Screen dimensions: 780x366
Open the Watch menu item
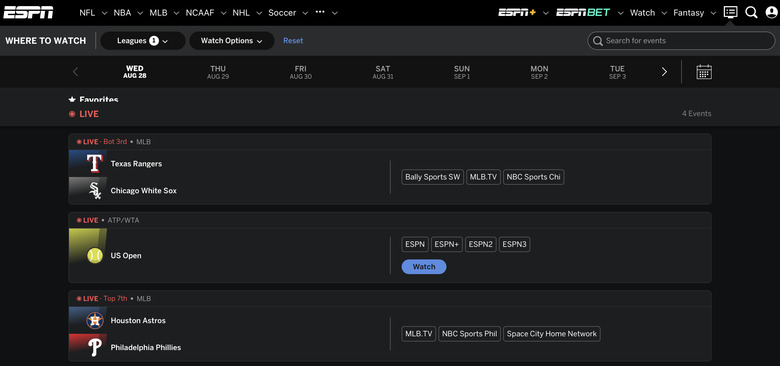(x=643, y=12)
